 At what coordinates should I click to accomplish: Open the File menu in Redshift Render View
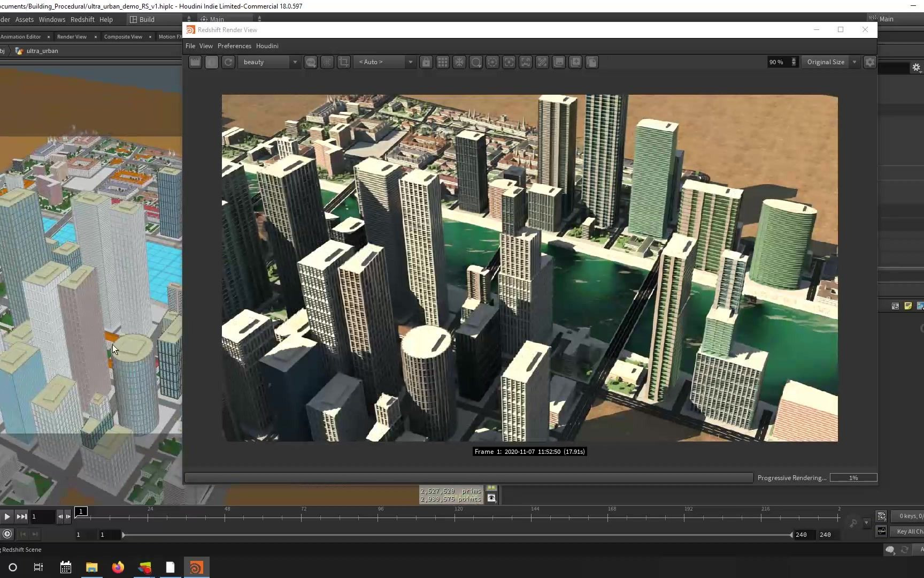(x=190, y=46)
